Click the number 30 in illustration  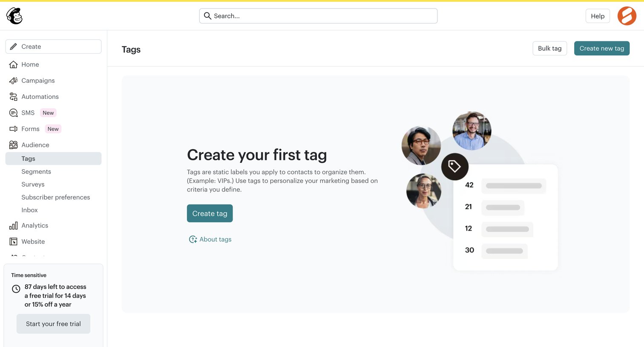tap(469, 250)
